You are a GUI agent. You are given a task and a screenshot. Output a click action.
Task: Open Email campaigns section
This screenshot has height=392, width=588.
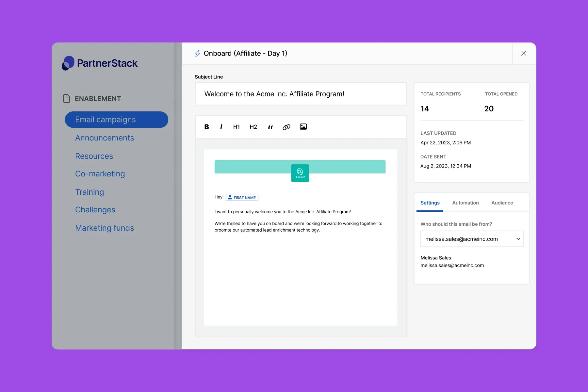pos(117,120)
